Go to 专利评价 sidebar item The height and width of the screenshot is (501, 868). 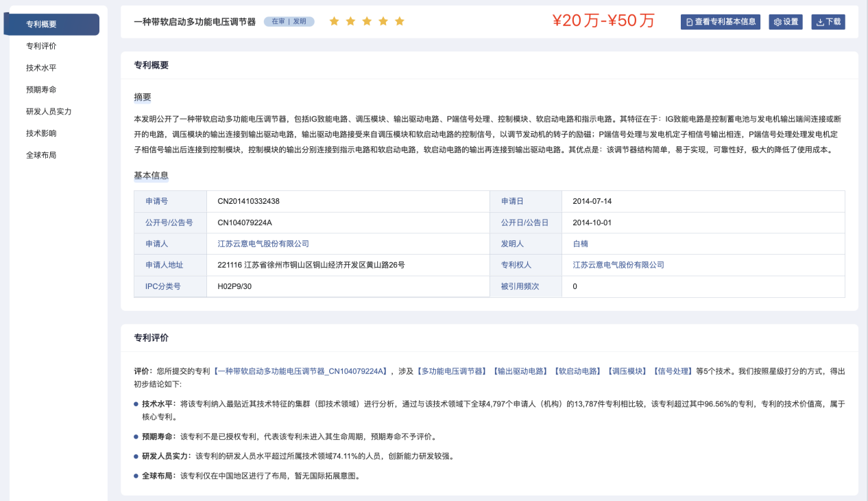(x=41, y=46)
